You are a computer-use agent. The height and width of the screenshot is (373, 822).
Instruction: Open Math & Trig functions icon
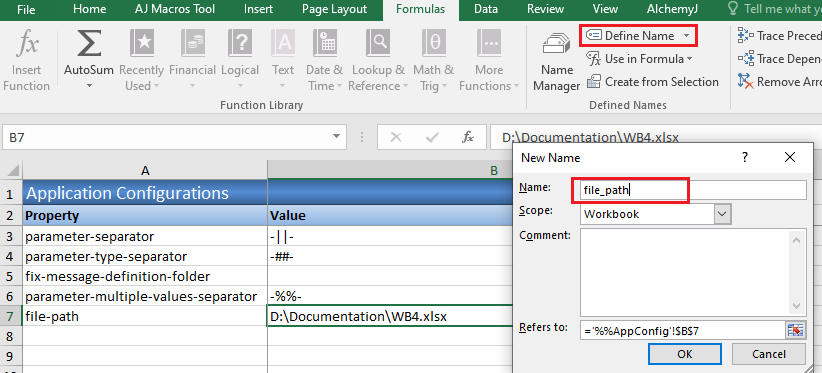[434, 43]
